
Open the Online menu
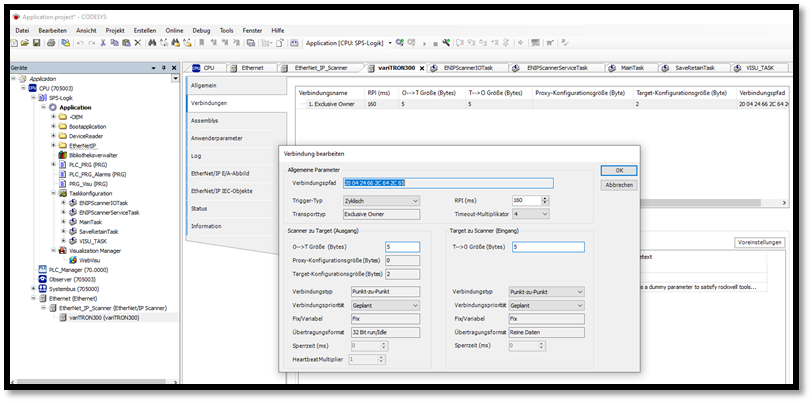point(174,30)
